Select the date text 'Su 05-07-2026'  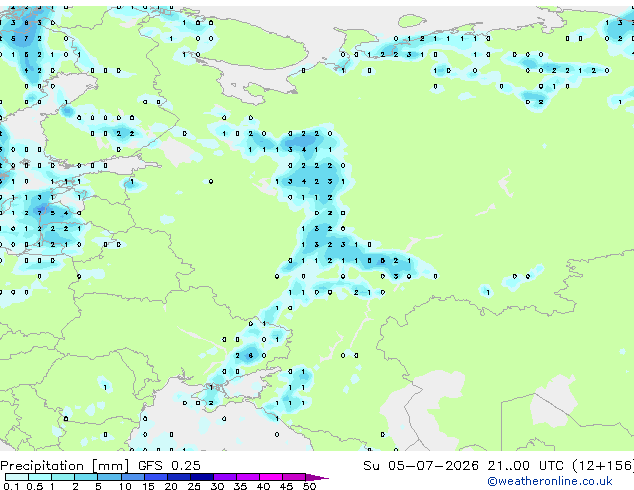[x=421, y=466]
